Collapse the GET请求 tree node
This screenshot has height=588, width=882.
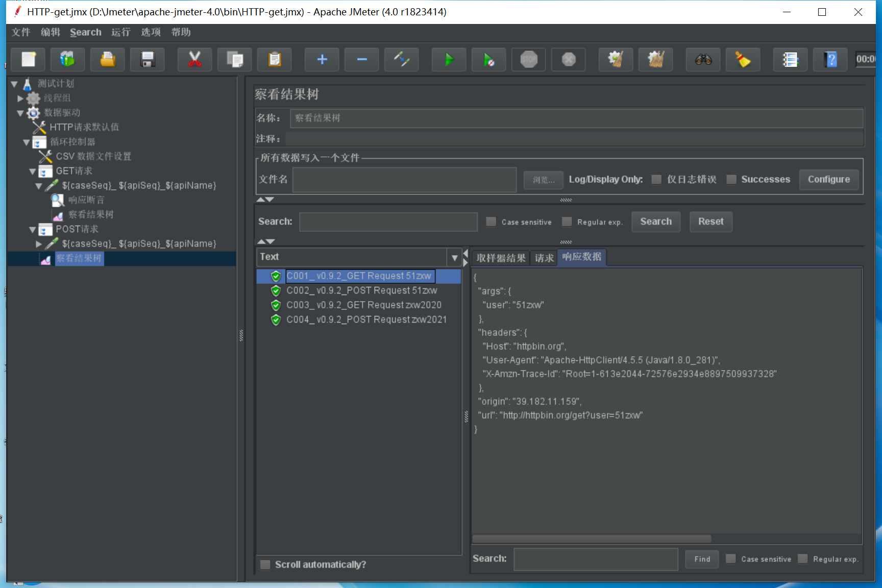[33, 171]
